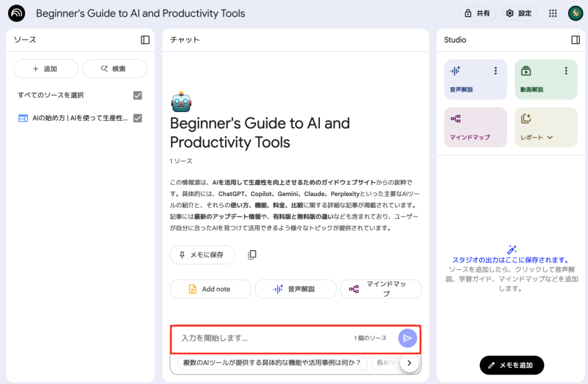Click the copy icon next to メモに保存

pyautogui.click(x=252, y=255)
